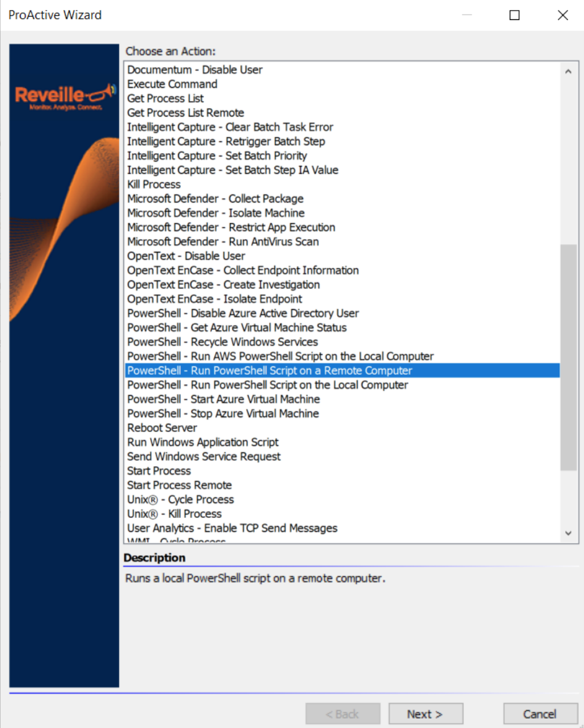Choose Microsoft Defender - Run AntiVirus Scan

click(342, 242)
